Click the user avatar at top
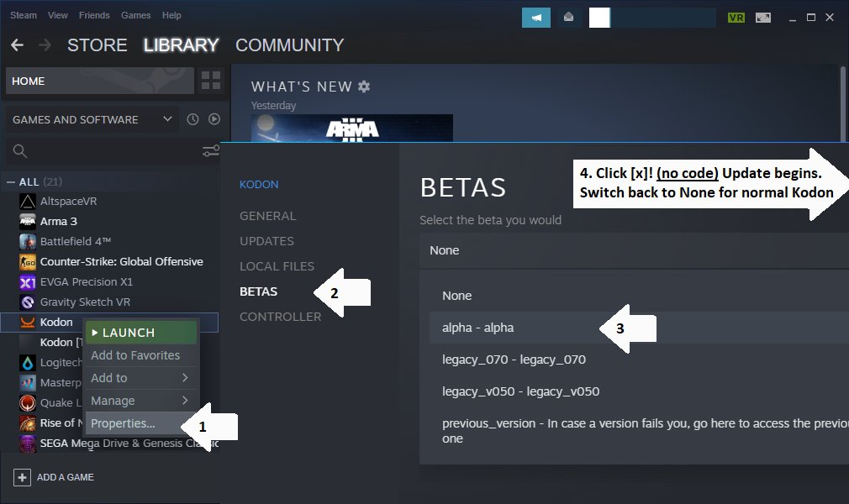The image size is (849, 504). (x=599, y=18)
